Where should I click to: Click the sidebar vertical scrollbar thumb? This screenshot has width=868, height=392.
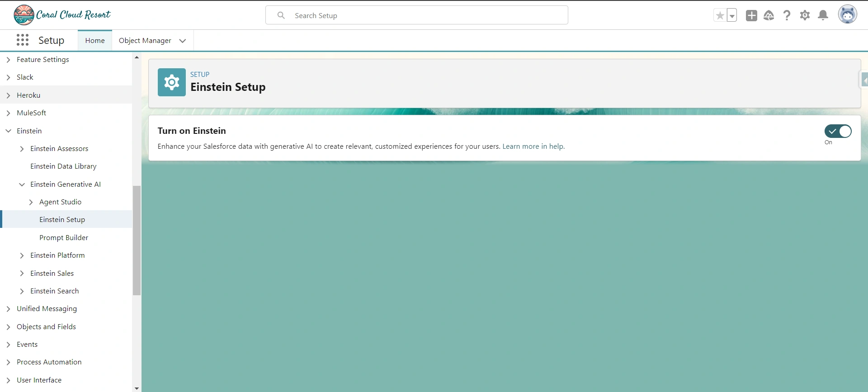[x=137, y=240]
